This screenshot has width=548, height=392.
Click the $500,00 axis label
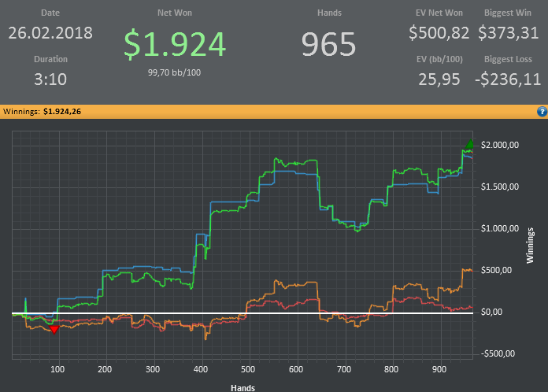[x=496, y=270]
